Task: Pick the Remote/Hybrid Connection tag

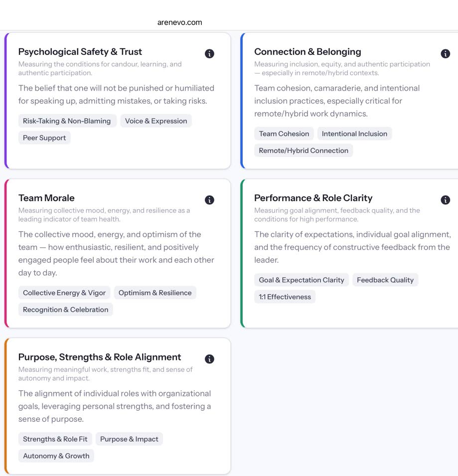Action: [x=304, y=150]
